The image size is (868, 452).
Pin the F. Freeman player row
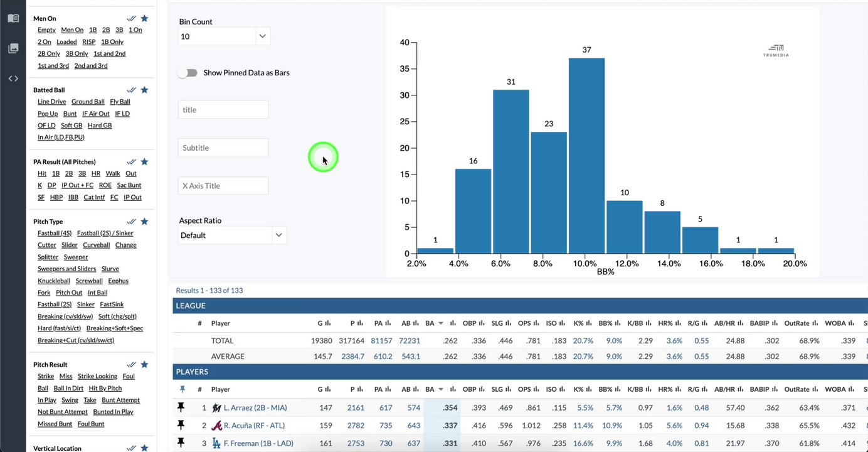click(181, 443)
